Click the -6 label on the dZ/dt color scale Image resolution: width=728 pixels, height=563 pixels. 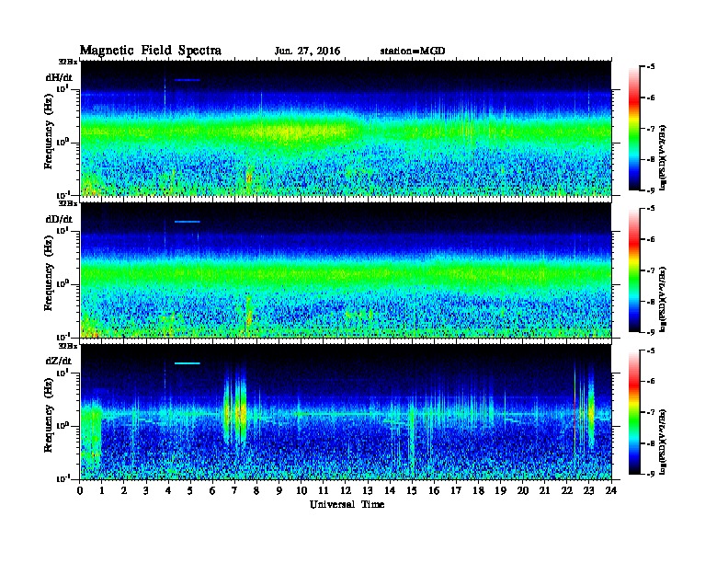pyautogui.click(x=650, y=381)
